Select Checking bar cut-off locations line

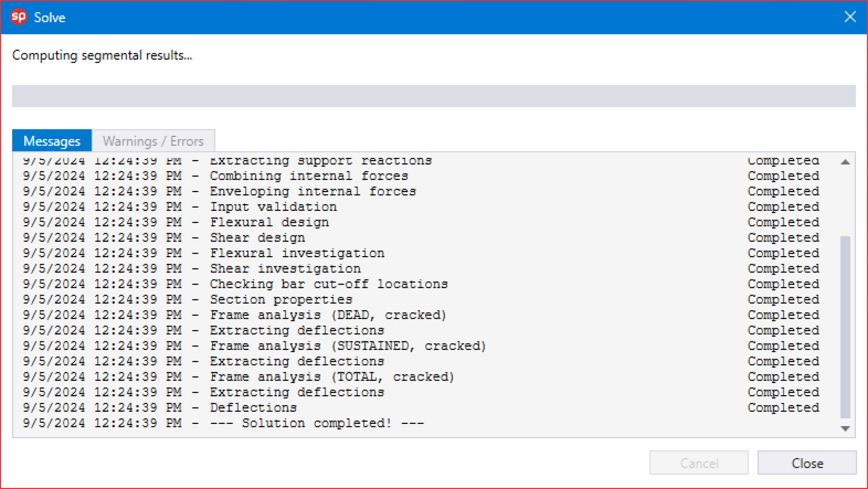tap(329, 284)
